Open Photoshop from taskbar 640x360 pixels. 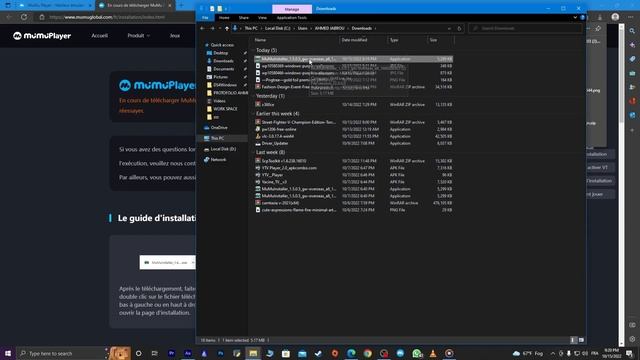click(220, 353)
